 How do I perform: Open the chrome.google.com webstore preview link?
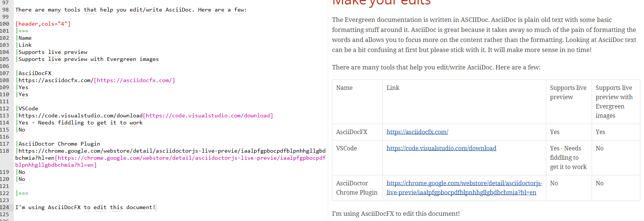click(x=464, y=188)
